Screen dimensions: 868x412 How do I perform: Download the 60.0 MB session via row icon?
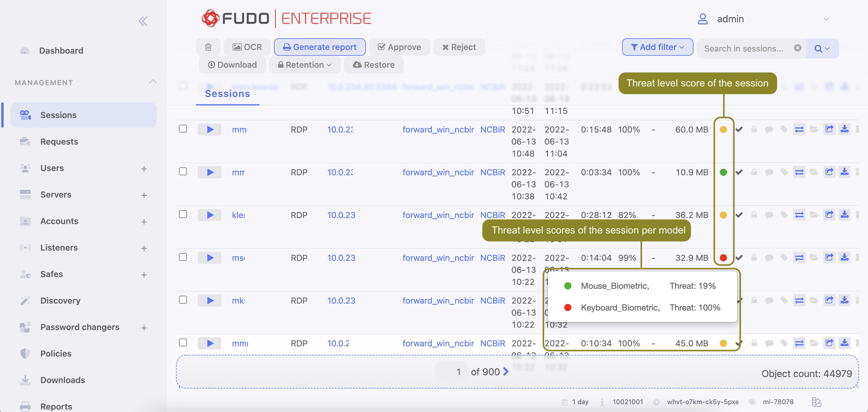pyautogui.click(x=844, y=130)
